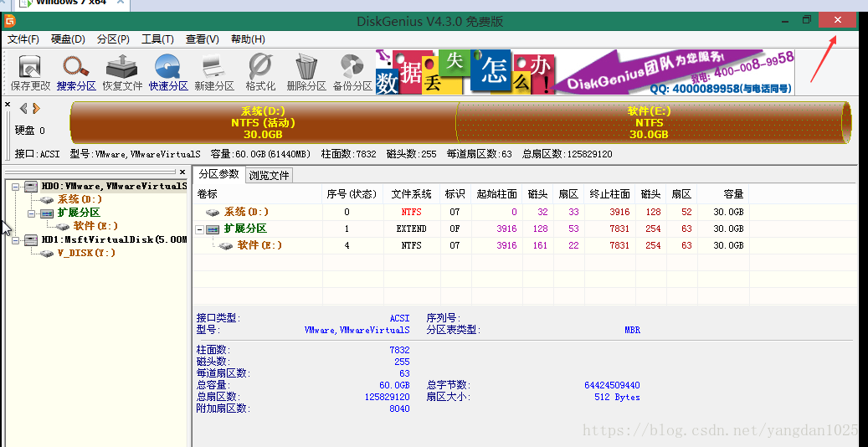
Task: Select 软件(E:) partition on disk map bar
Action: (x=649, y=123)
